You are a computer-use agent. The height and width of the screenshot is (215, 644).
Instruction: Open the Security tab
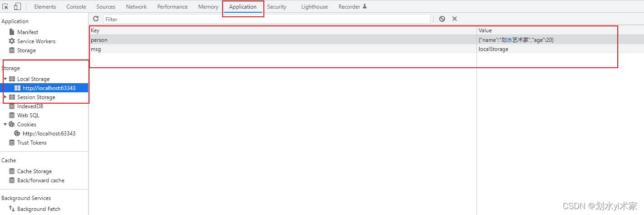click(x=277, y=7)
